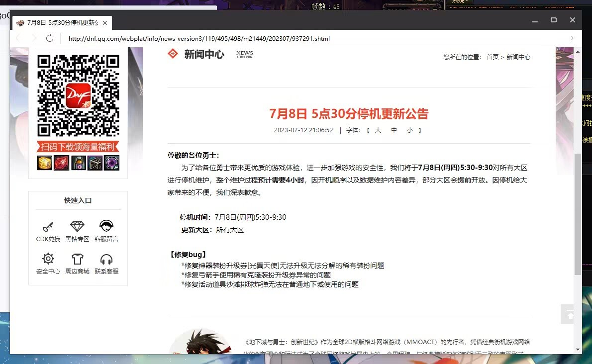Click the browser back arrow

click(18, 38)
